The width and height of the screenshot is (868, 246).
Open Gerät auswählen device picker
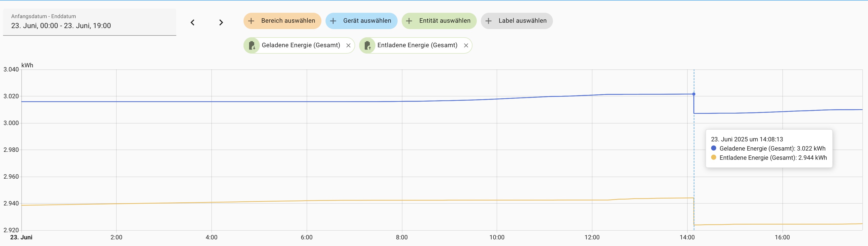[x=367, y=21]
